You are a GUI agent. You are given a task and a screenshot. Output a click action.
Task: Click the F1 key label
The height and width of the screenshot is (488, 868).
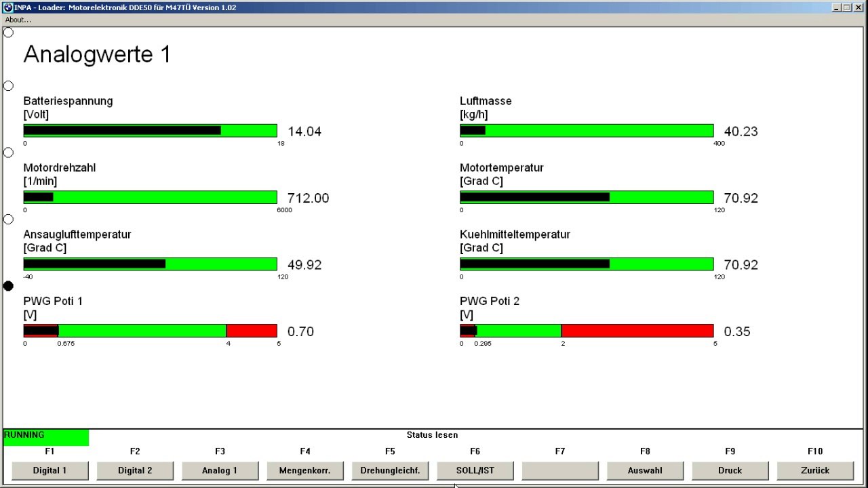[x=50, y=451]
